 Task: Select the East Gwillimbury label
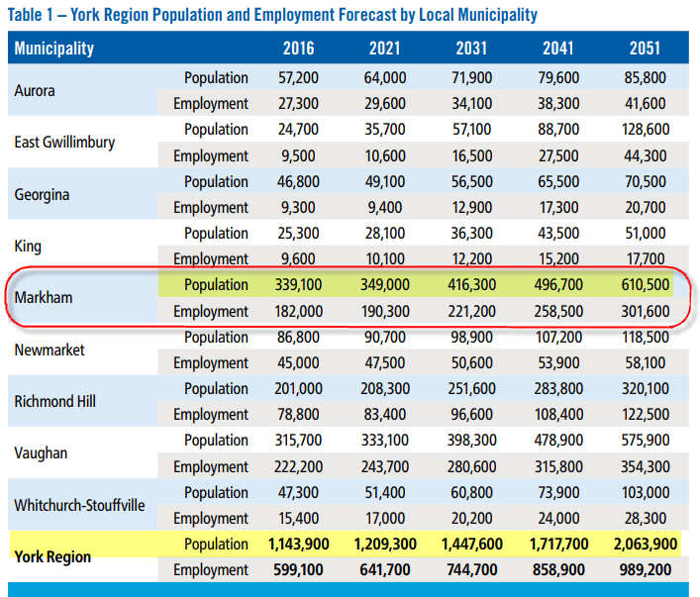[x=64, y=143]
